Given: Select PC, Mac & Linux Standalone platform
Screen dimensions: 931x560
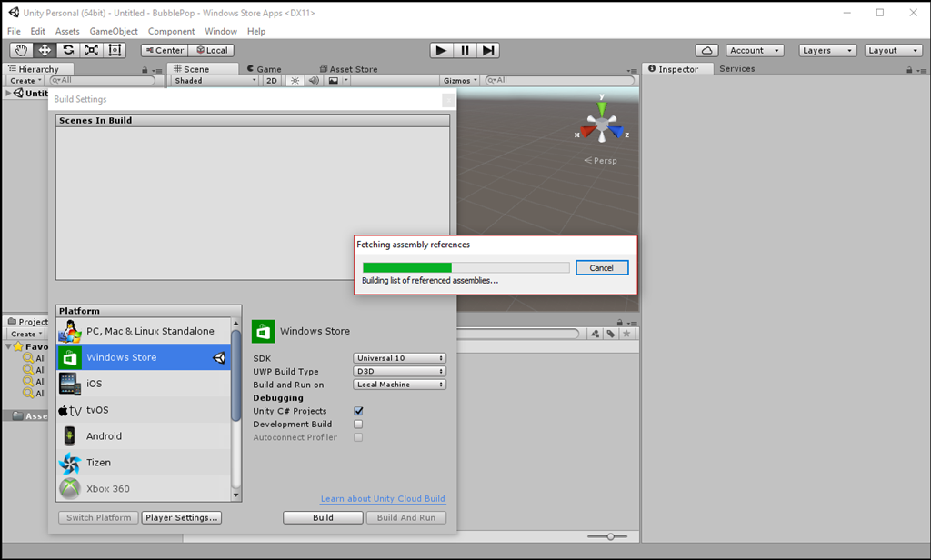Looking at the screenshot, I should (x=144, y=331).
